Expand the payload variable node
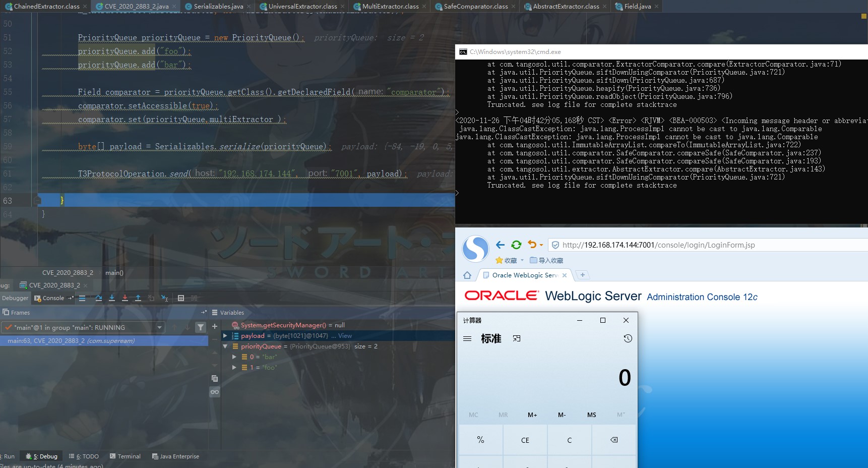Image resolution: width=868 pixels, height=468 pixels. pyautogui.click(x=225, y=336)
